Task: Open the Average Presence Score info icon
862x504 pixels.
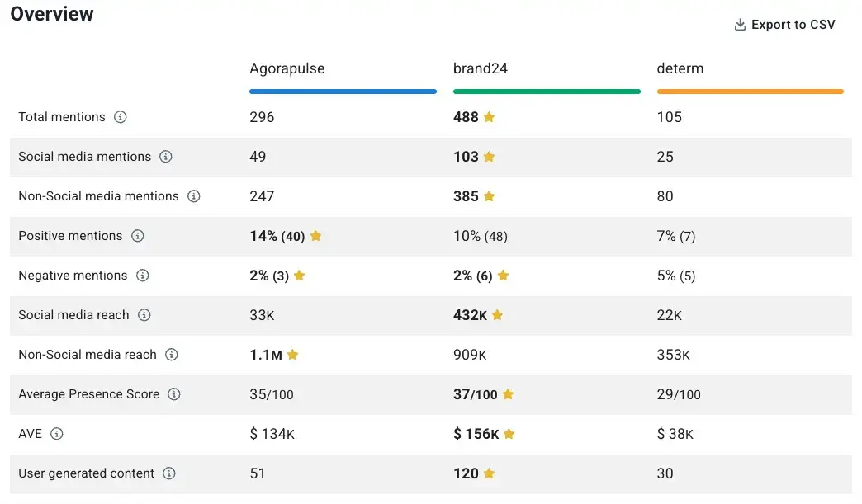Action: [x=174, y=394]
